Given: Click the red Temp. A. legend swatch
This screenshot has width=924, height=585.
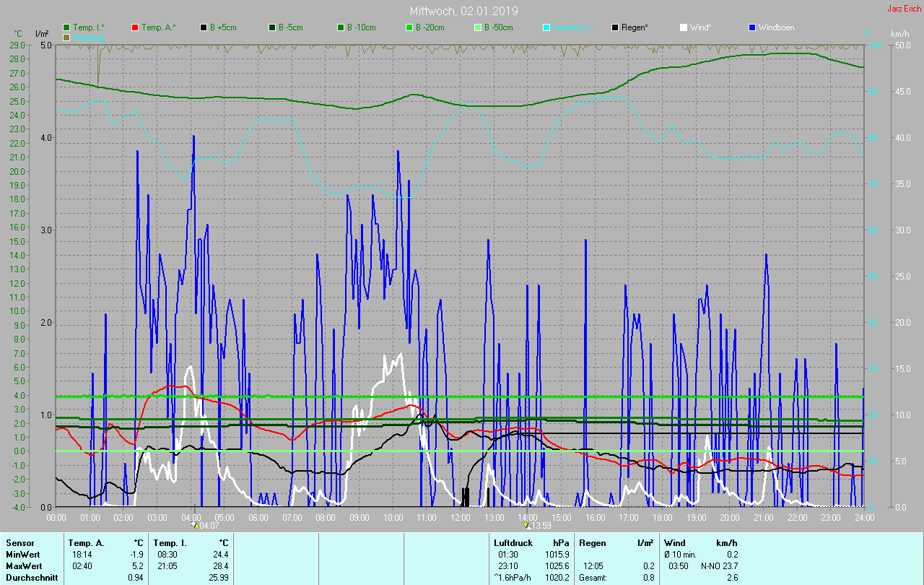Looking at the screenshot, I should coord(135,27).
